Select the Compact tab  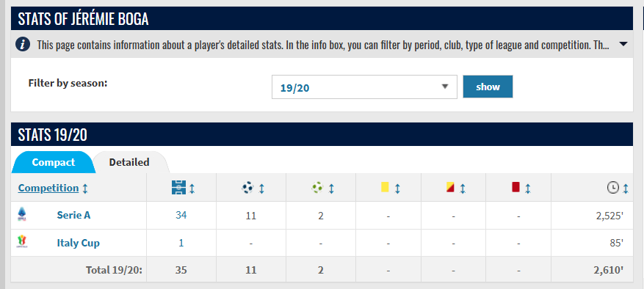coord(54,162)
